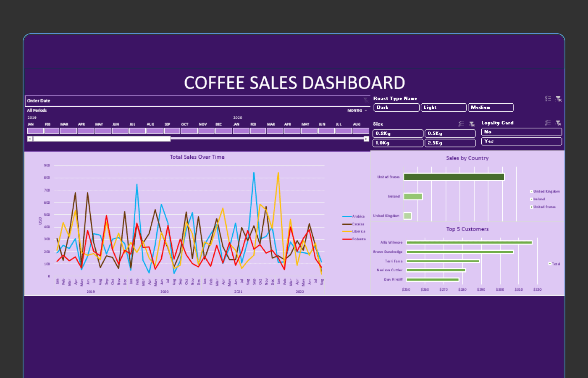The height and width of the screenshot is (378, 588).
Task: Select the United States sales bar
Action: coord(454,177)
